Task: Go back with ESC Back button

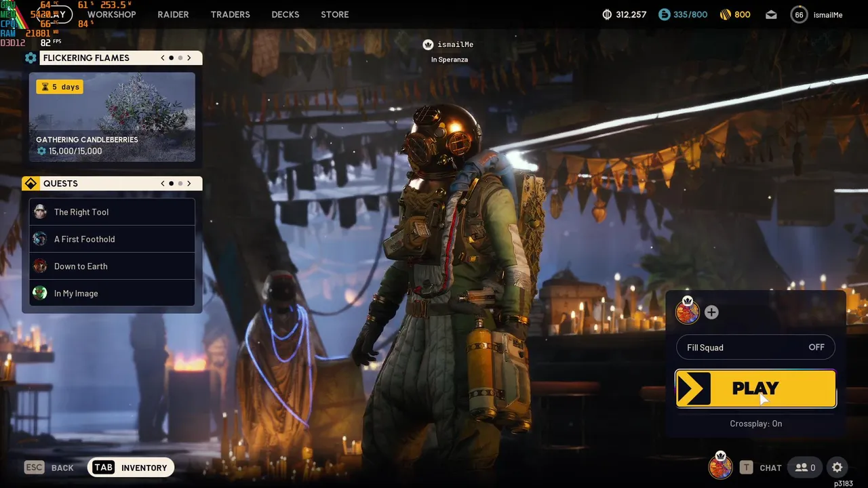Action: click(49, 468)
